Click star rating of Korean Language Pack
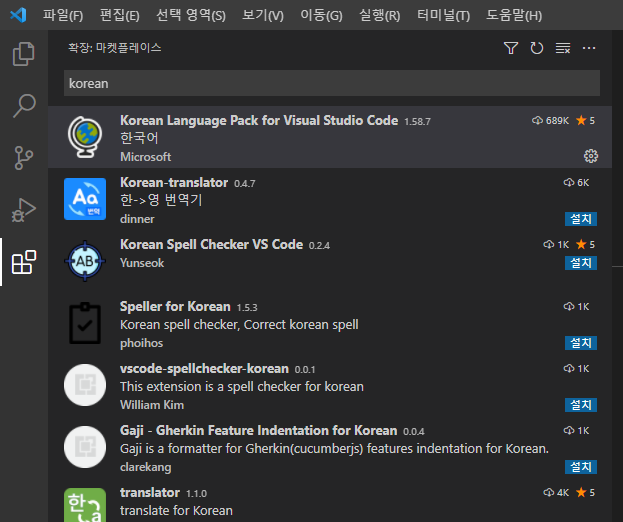The height and width of the screenshot is (522, 623). point(585,120)
